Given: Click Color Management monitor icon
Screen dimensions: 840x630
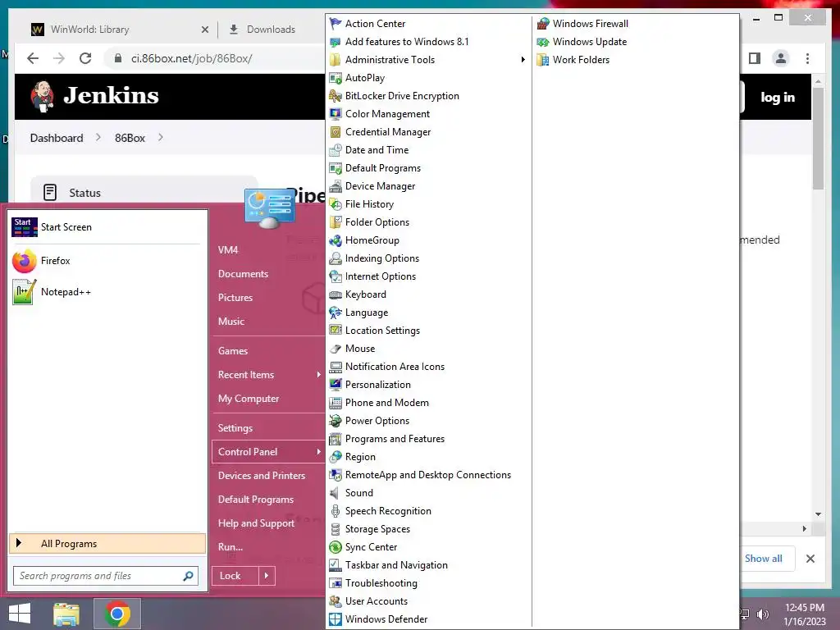Looking at the screenshot, I should pyautogui.click(x=336, y=113).
